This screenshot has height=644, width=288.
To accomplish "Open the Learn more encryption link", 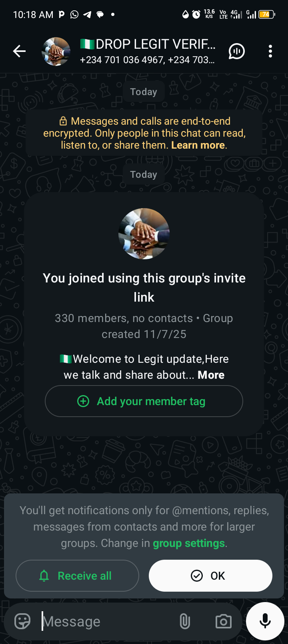I will (198, 145).
